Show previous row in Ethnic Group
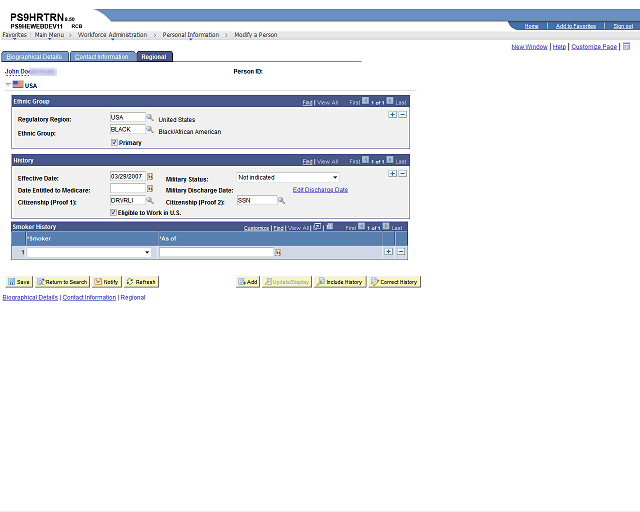Screen dimensions: 640x512 click(x=365, y=100)
